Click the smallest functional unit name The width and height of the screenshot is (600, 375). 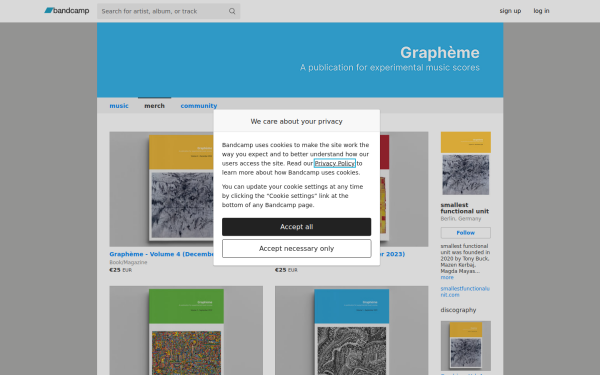465,208
